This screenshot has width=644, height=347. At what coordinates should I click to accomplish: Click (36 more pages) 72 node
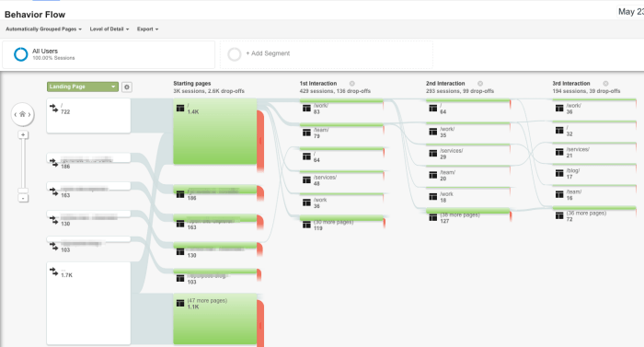[594, 214]
